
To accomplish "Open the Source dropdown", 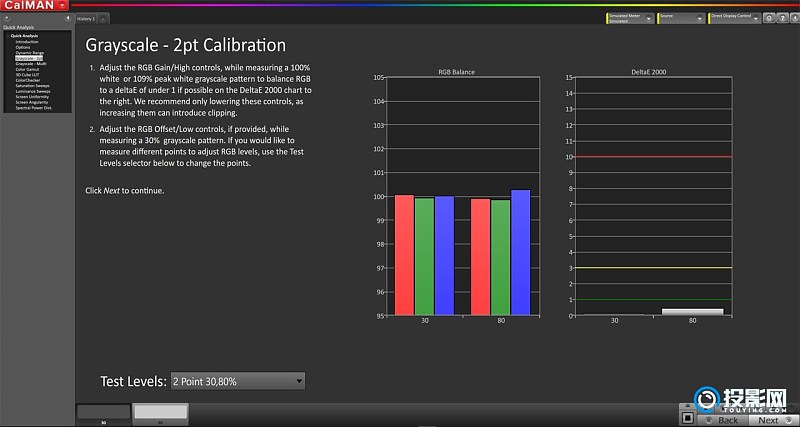I will [x=681, y=18].
